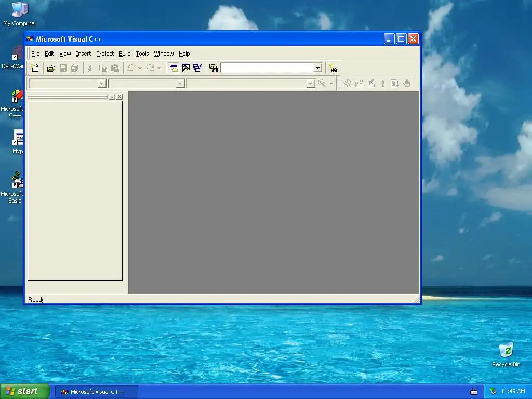The image size is (532, 399).
Task: Expand the WizardBar class combo arrow
Action: click(x=101, y=84)
